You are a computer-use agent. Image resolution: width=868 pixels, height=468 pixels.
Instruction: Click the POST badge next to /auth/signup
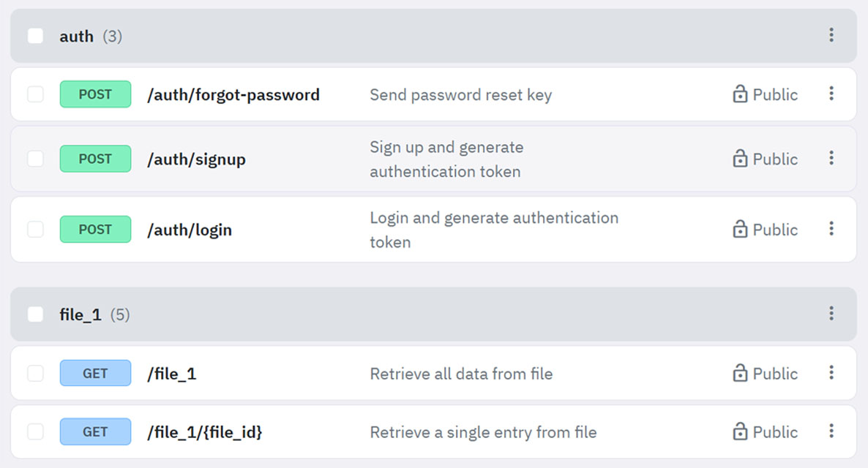coord(95,159)
